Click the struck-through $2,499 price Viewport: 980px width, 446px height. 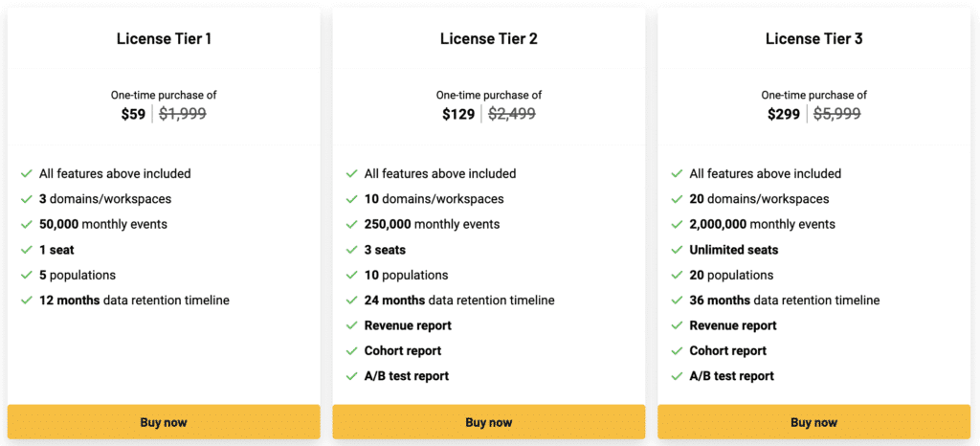pyautogui.click(x=512, y=114)
